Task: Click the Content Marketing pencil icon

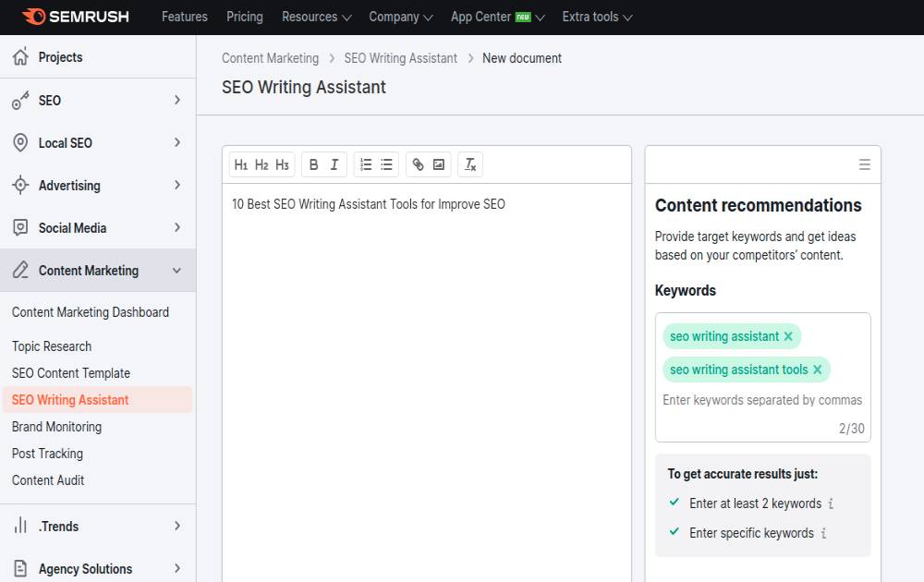Action: pos(20,270)
